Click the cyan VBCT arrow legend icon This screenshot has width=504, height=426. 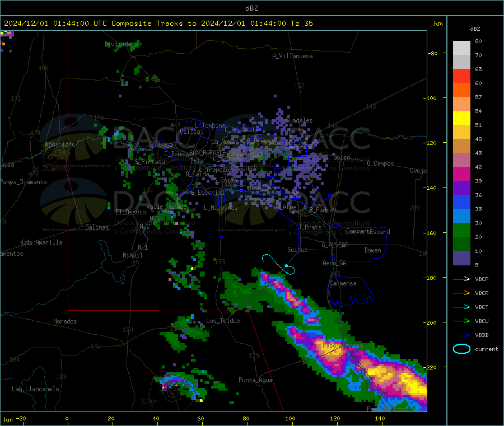461,307
